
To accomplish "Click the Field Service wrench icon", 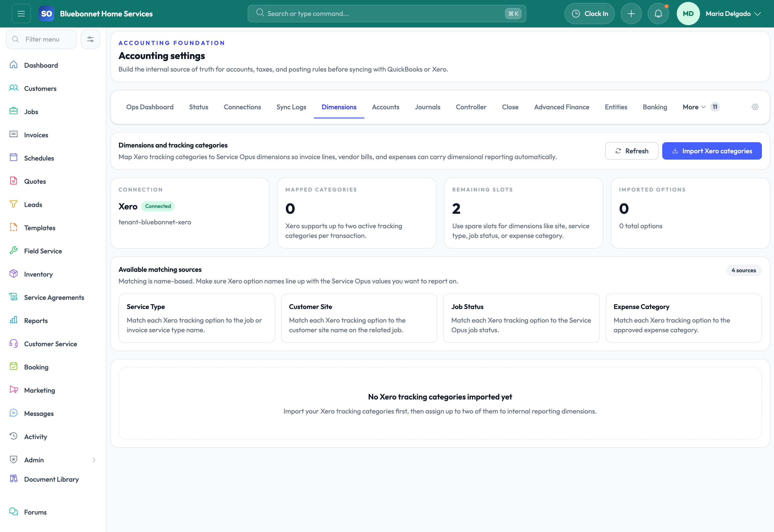I will pos(14,251).
